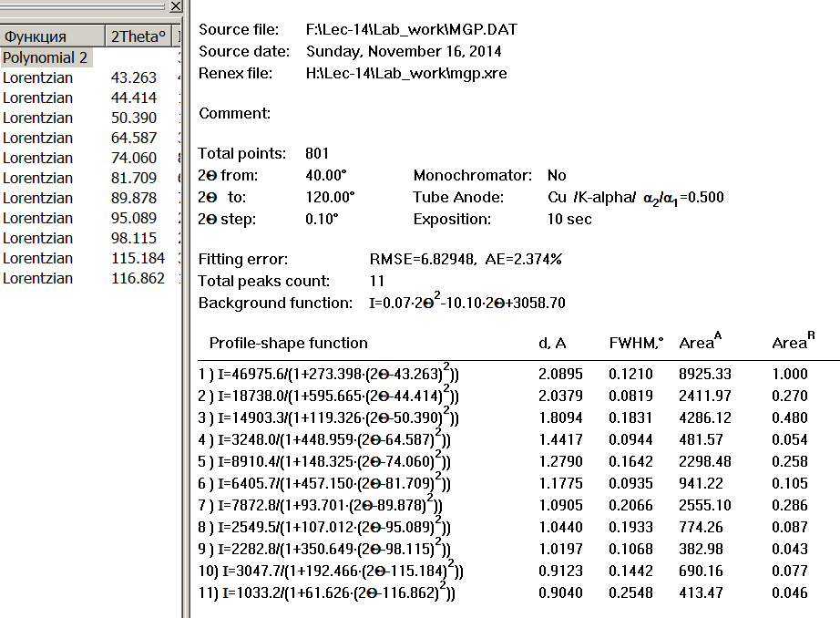Click the FWHM value 0.2548
The height and width of the screenshot is (618, 840).
point(630,592)
